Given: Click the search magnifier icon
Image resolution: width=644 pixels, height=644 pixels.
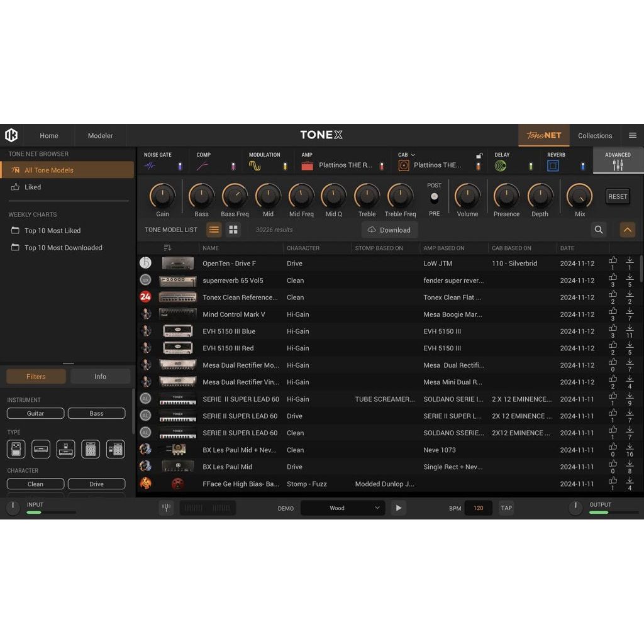Looking at the screenshot, I should [599, 230].
